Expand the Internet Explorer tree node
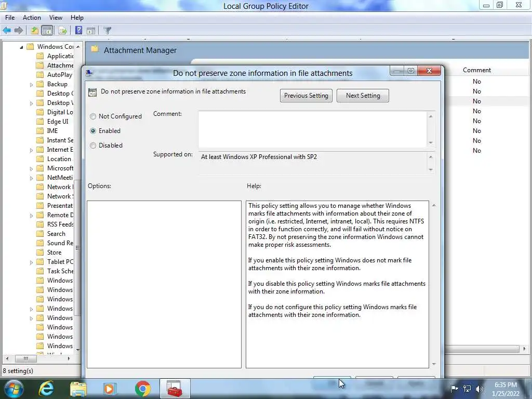This screenshot has width=532, height=399. click(32, 150)
